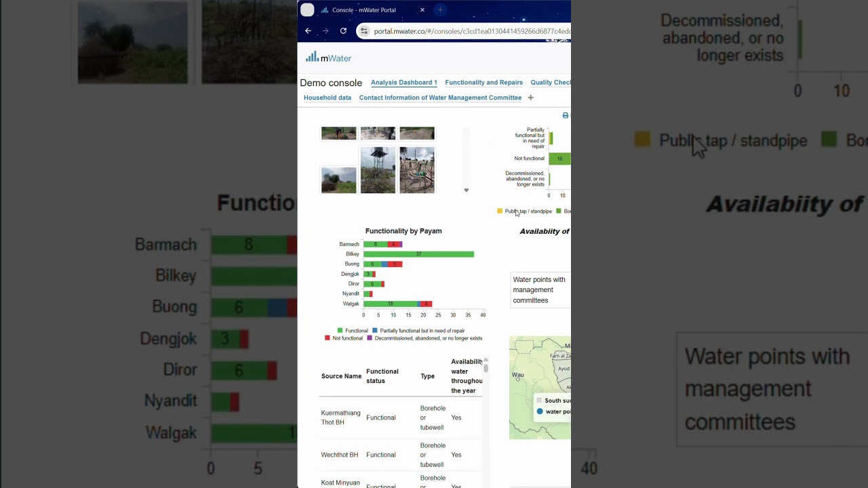Click the green Borehole legend swatch
The width and height of the screenshot is (868, 488).
tap(559, 211)
